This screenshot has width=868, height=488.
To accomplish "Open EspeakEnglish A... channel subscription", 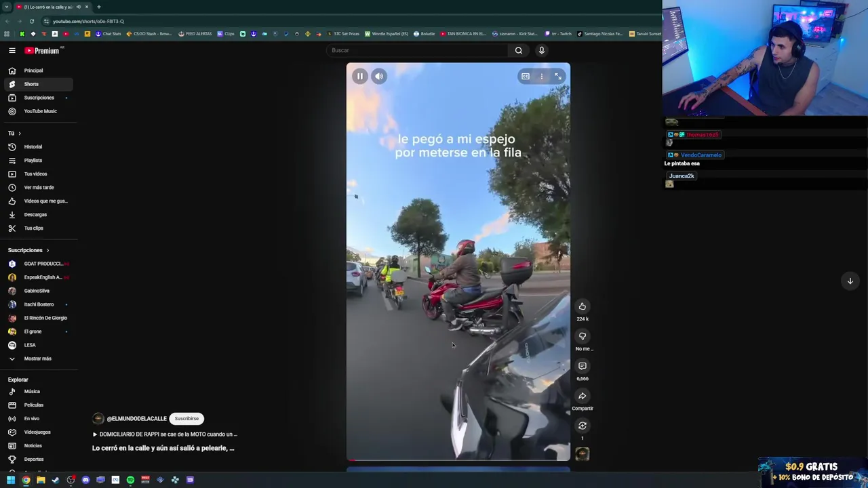I will (x=37, y=277).
